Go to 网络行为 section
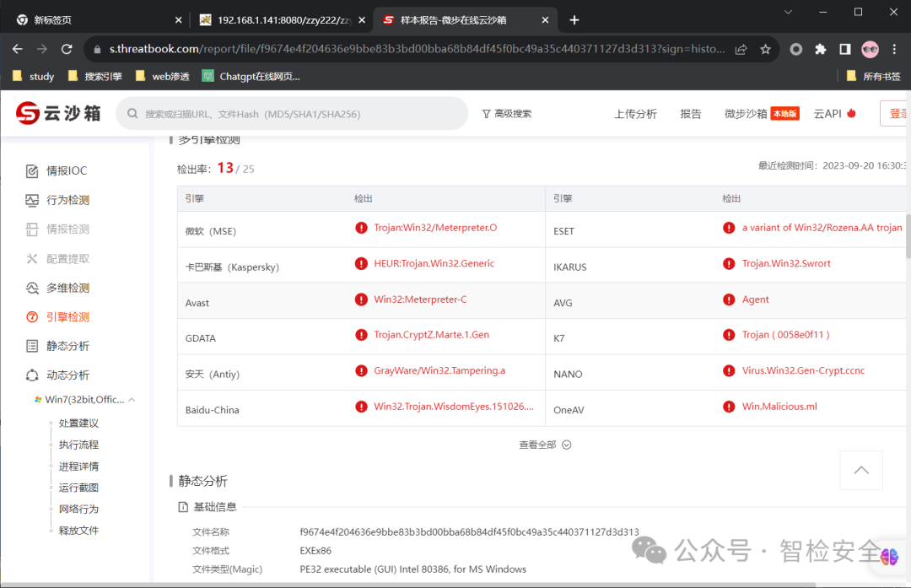Viewport: 911px width, 588px height. pos(78,509)
